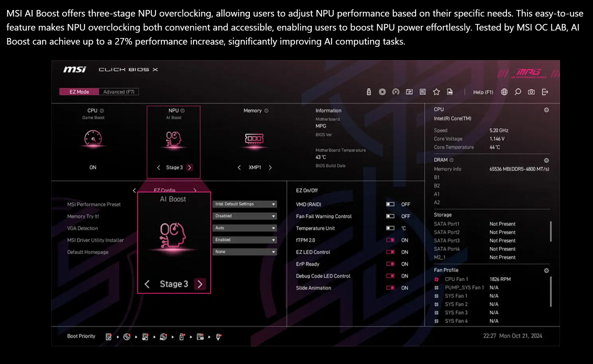This screenshot has width=593, height=364.
Task: Click the hardware monitor card icon
Action: (x=409, y=92)
